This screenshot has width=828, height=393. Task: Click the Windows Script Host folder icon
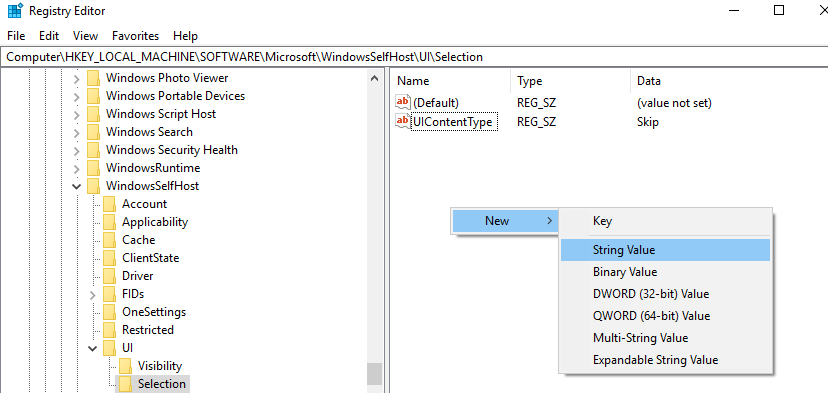tap(93, 114)
